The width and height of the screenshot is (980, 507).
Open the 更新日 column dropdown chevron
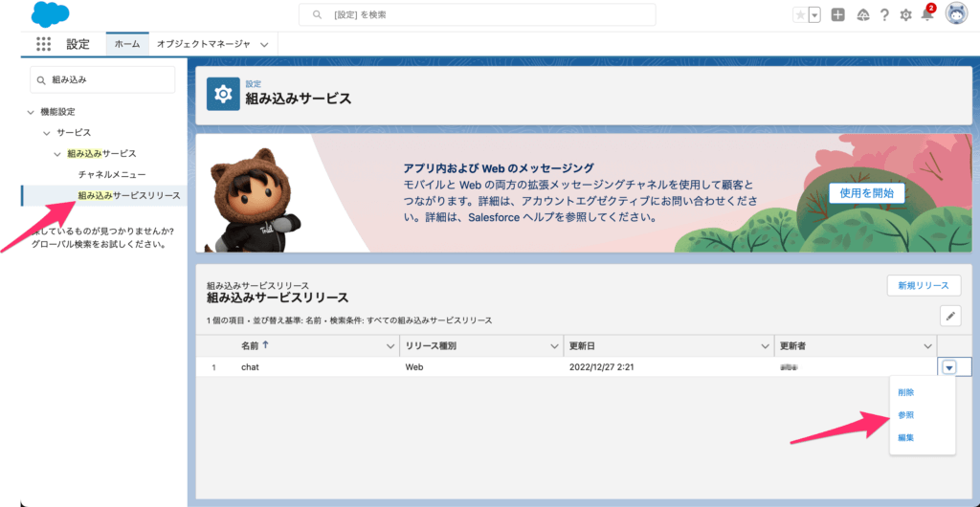765,346
